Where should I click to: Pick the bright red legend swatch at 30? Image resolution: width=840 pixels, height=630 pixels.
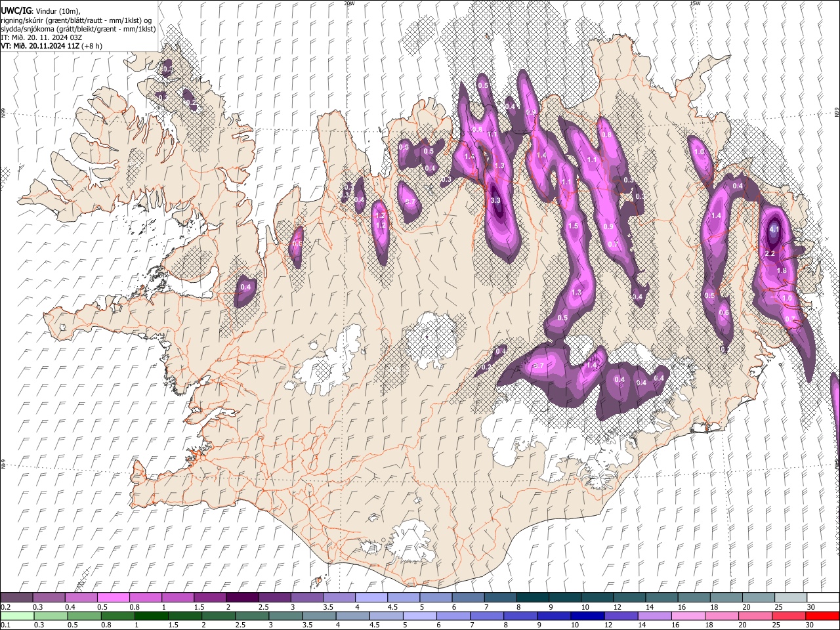[x=822, y=616]
